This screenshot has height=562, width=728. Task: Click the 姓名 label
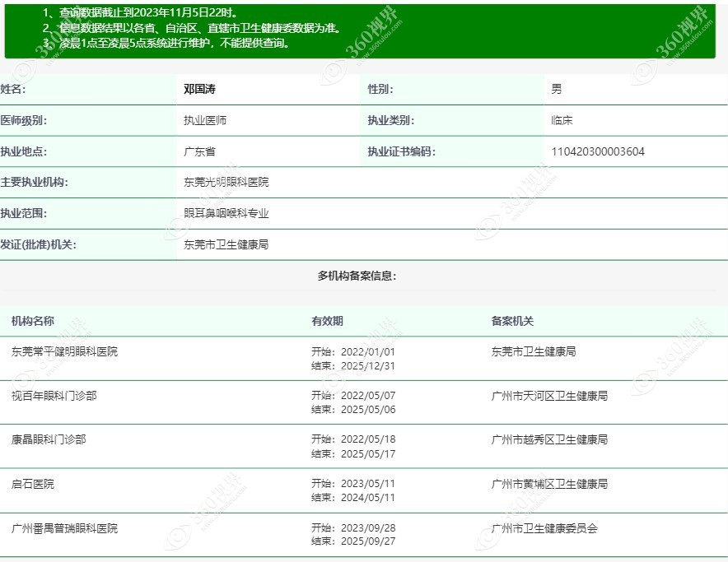[x=13, y=89]
